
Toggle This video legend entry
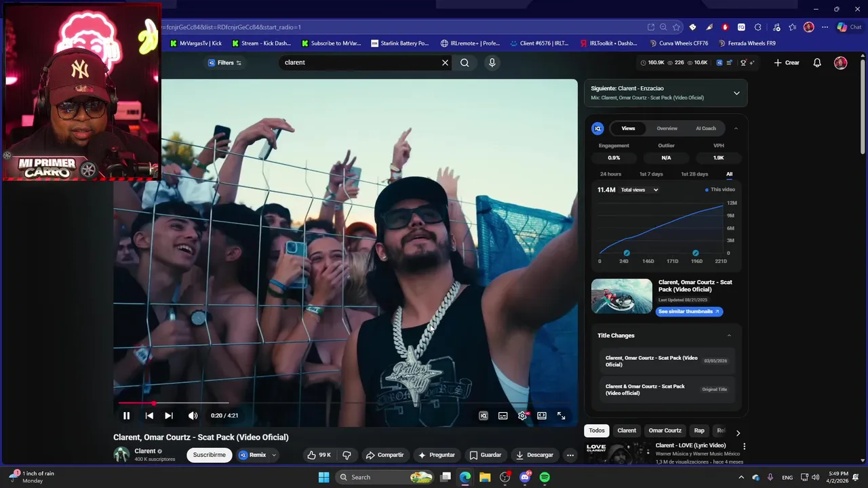[720, 190]
